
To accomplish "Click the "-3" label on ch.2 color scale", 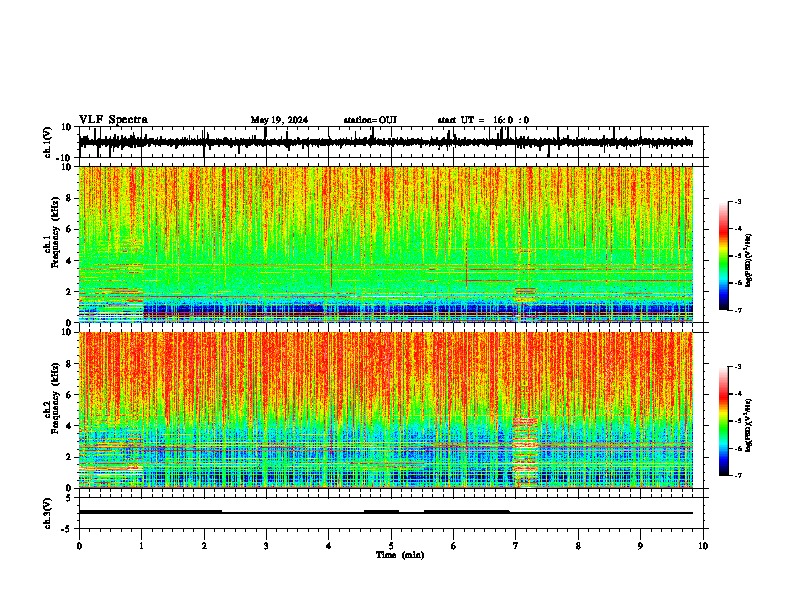I will tap(738, 367).
